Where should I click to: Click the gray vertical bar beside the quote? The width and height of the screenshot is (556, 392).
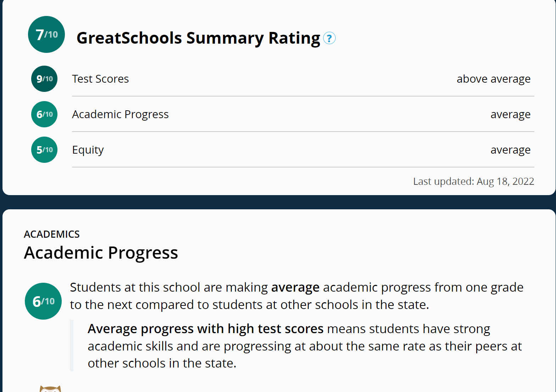point(72,345)
